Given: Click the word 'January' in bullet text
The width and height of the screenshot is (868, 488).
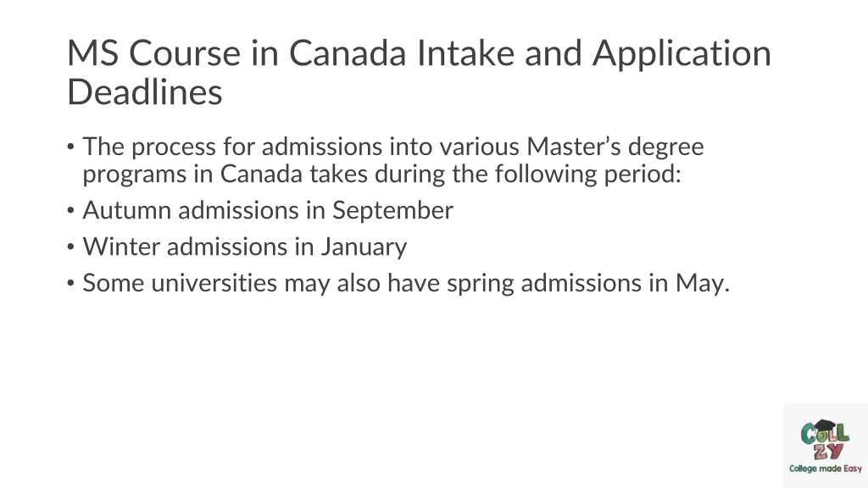Looking at the screenshot, I should point(364,247).
